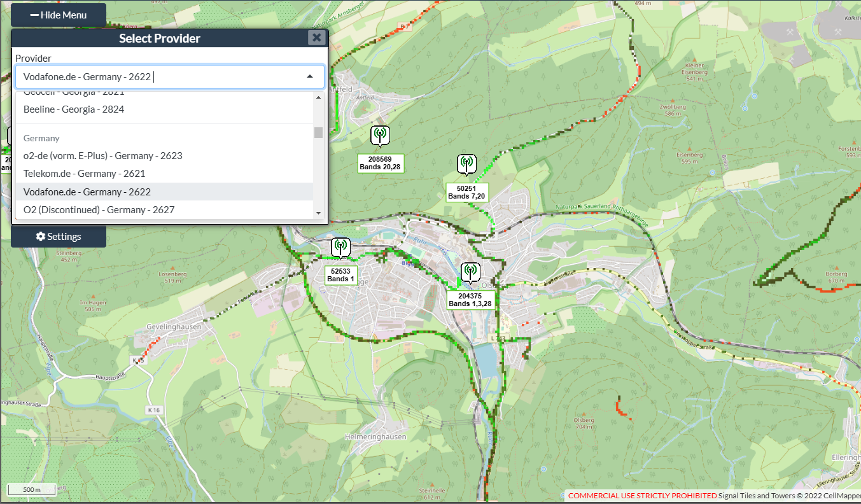
Task: Click the K 16 road marker
Action: coord(153,409)
